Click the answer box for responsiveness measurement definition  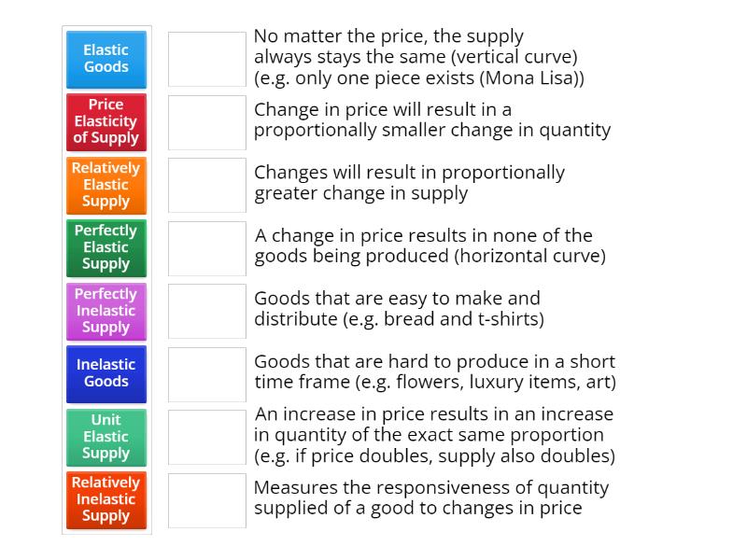coord(205,499)
